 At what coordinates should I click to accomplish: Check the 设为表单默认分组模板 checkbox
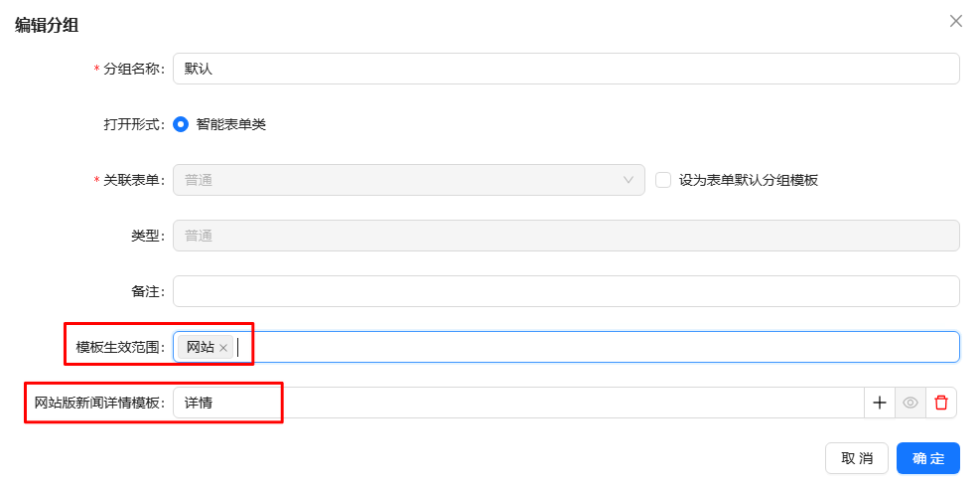663,180
